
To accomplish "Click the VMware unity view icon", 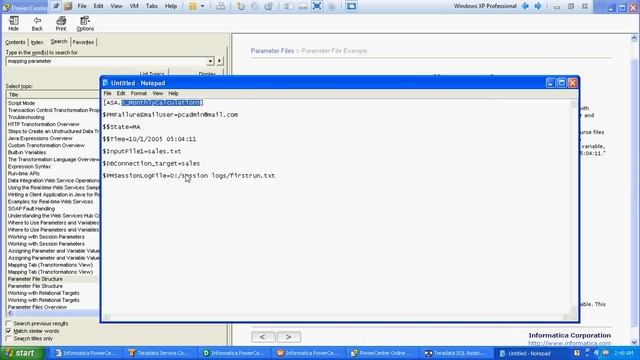I will pyautogui.click(x=351, y=6).
